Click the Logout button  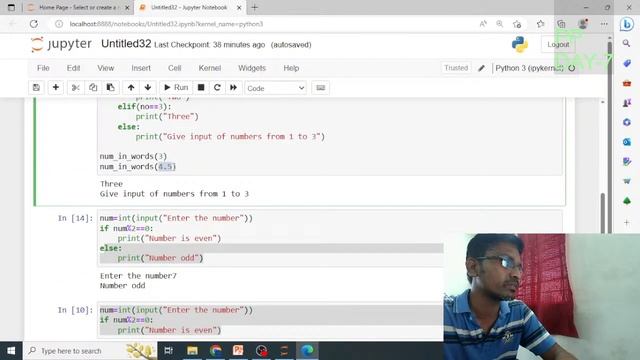(x=558, y=44)
